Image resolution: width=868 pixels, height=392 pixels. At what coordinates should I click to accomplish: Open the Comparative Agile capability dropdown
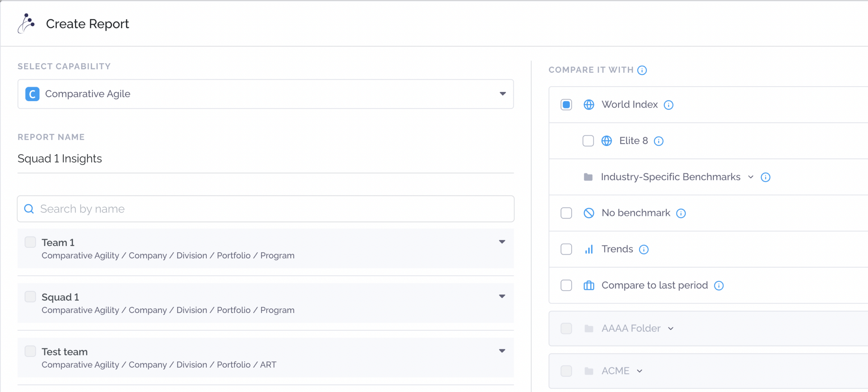[x=502, y=94]
